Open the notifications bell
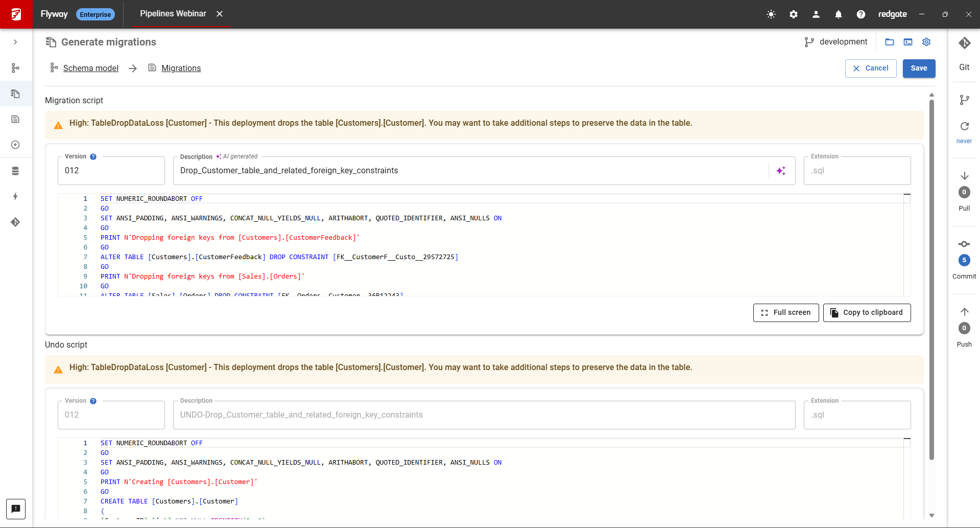The image size is (980, 528). coord(839,14)
